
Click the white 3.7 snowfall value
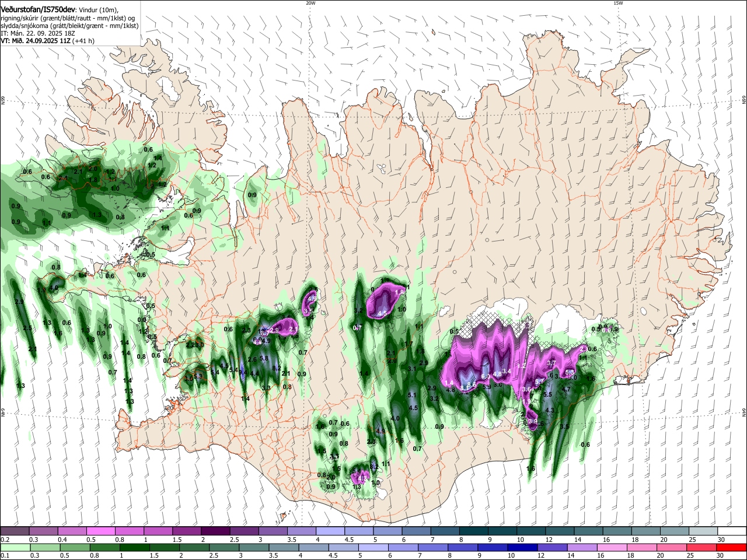coord(551,363)
